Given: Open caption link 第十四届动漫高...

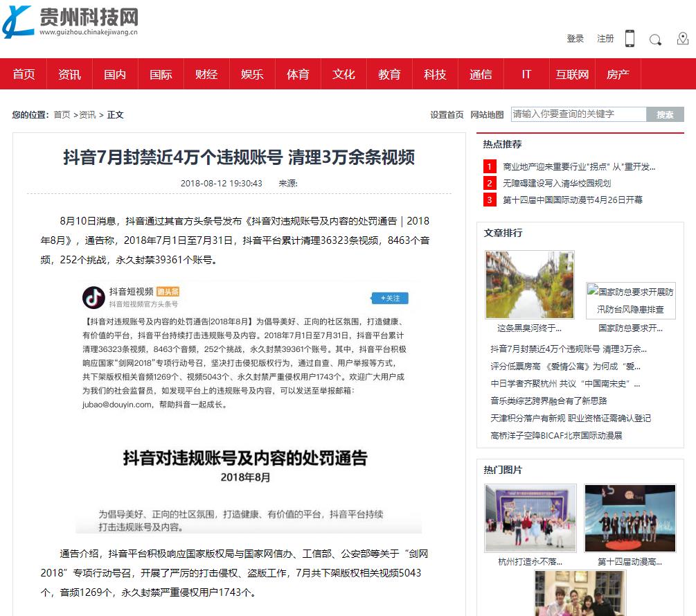Looking at the screenshot, I should [630, 562].
